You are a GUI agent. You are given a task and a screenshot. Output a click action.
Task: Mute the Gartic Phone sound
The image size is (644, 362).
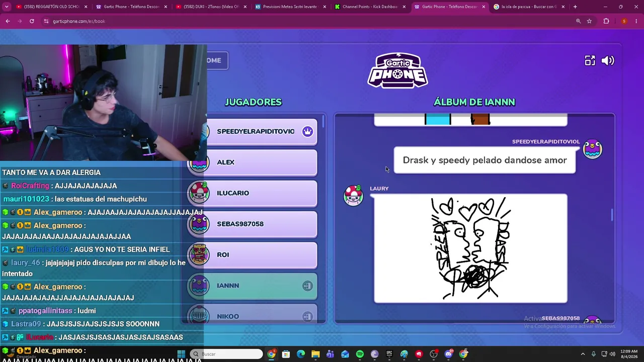pos(608,61)
